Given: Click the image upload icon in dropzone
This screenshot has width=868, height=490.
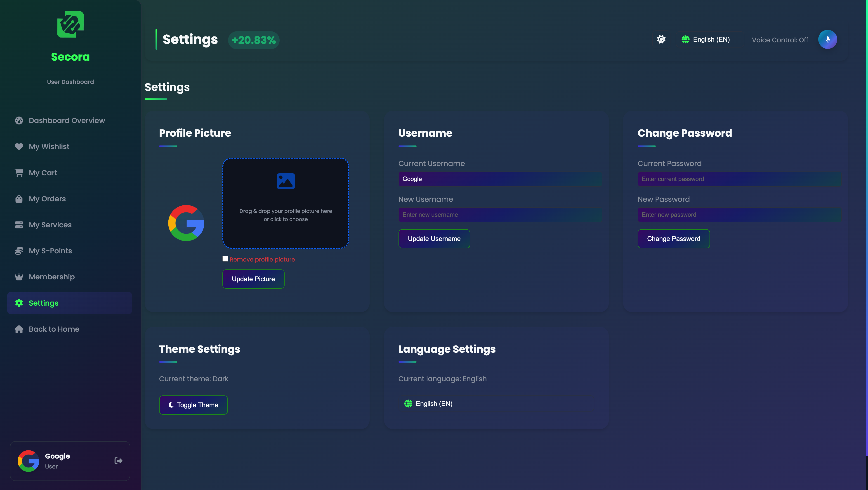Looking at the screenshot, I should pyautogui.click(x=285, y=181).
